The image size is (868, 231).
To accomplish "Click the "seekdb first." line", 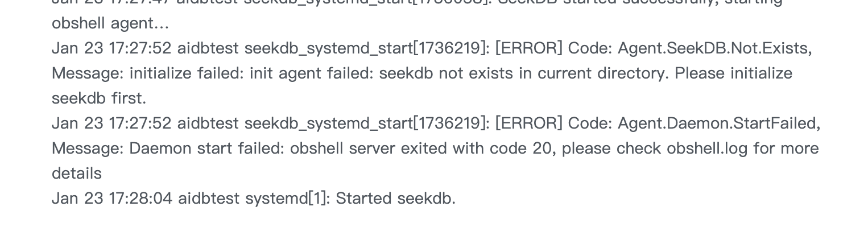I will coord(99,98).
